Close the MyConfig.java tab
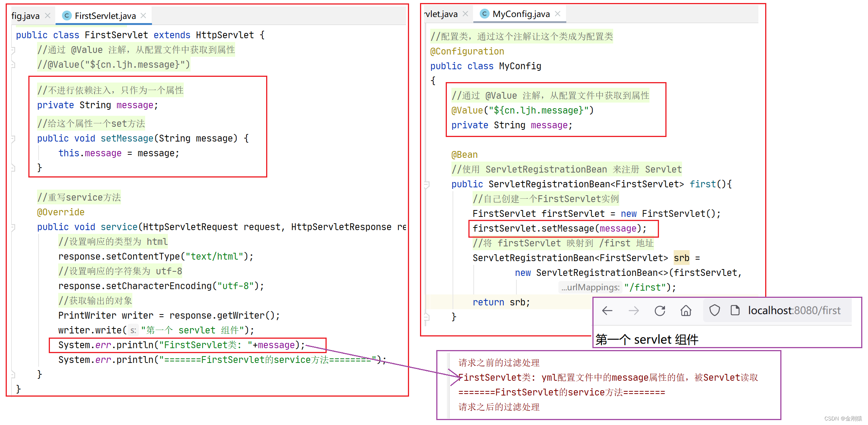 click(x=558, y=14)
